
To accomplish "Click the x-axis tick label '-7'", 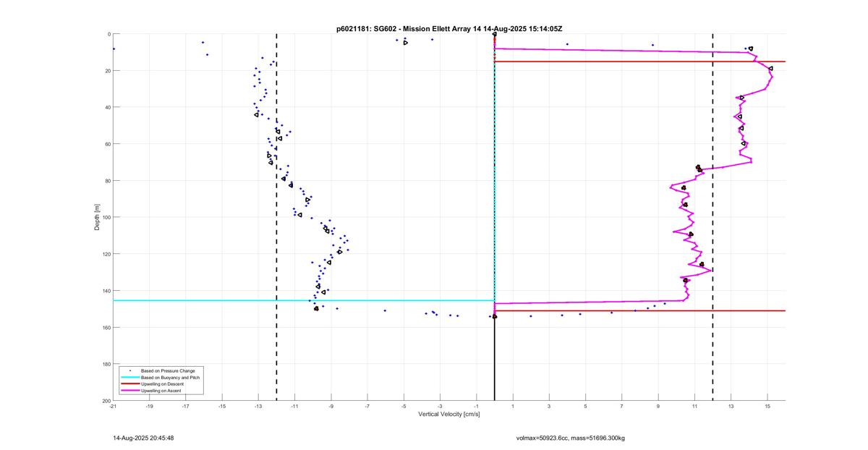I will point(367,406).
